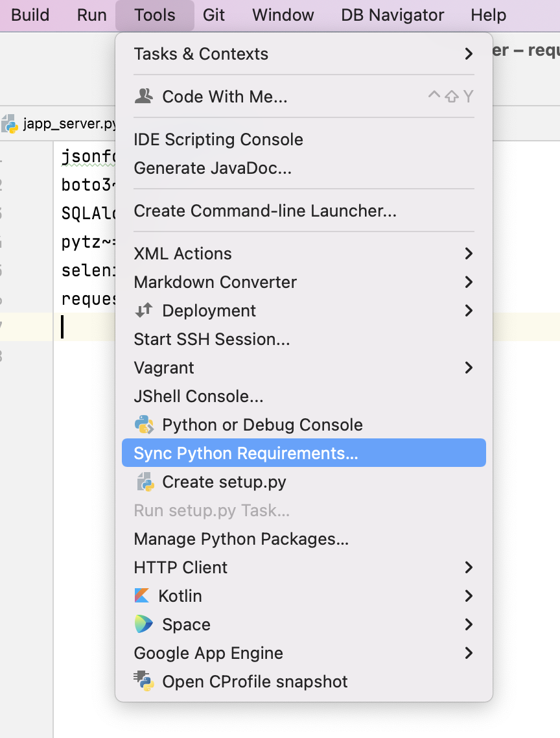
Task: Click the Python console icon
Action: [143, 425]
